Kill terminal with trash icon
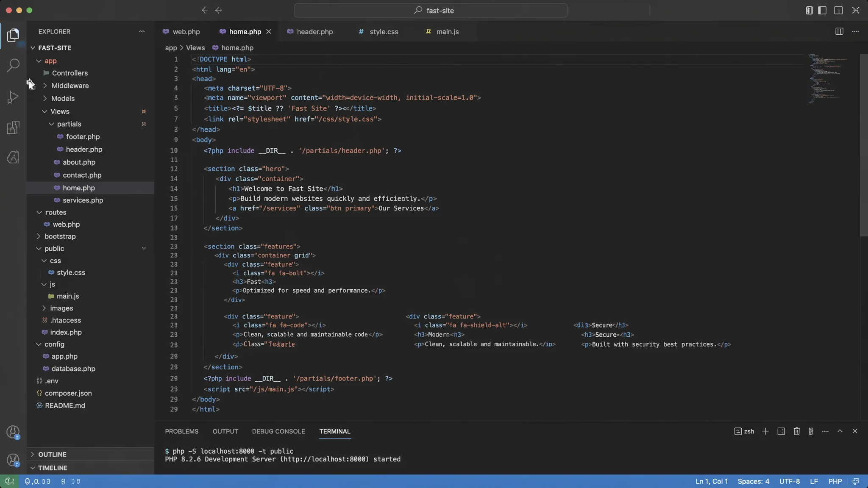 pos(797,431)
